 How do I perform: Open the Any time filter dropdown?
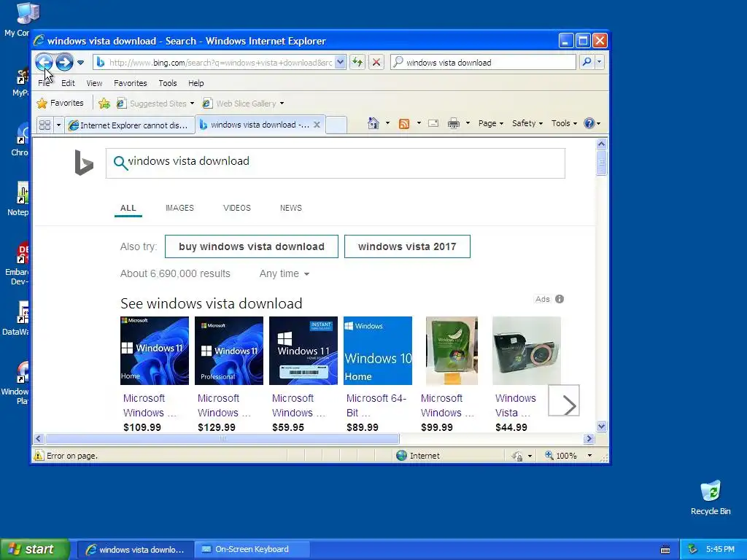click(285, 274)
